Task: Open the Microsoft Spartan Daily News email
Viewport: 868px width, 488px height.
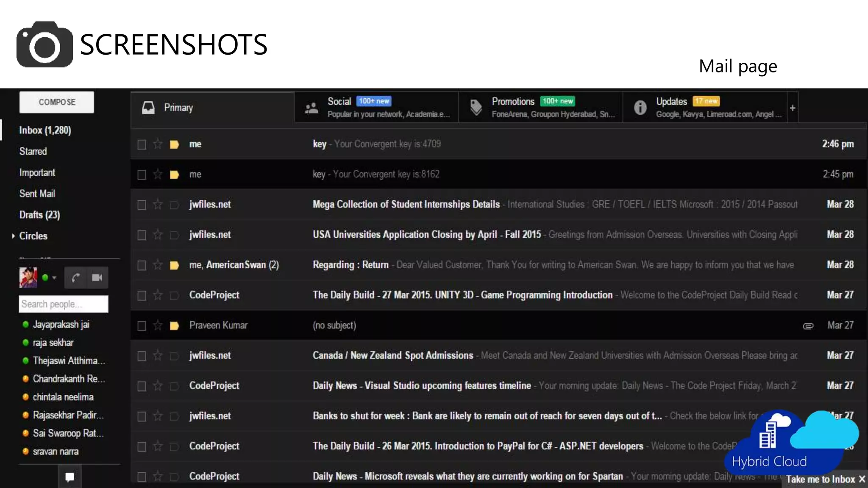Action: pos(468,476)
